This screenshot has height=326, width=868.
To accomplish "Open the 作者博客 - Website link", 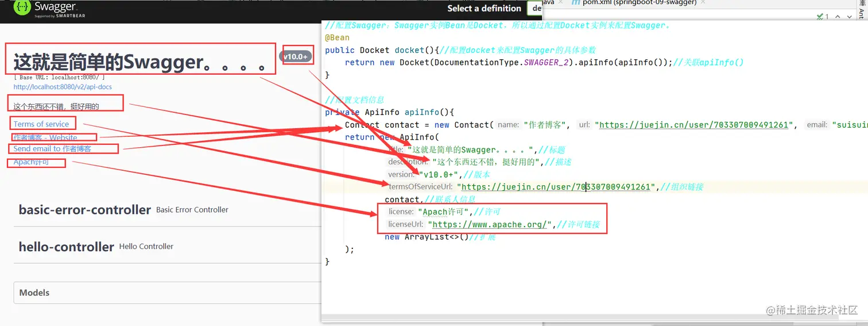I will pyautogui.click(x=45, y=137).
